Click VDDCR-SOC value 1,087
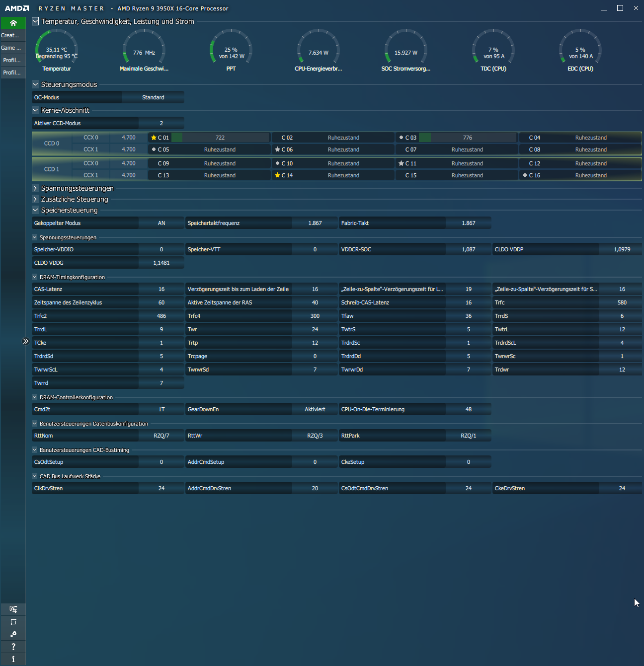Viewport: 644px width, 666px height. 469,249
